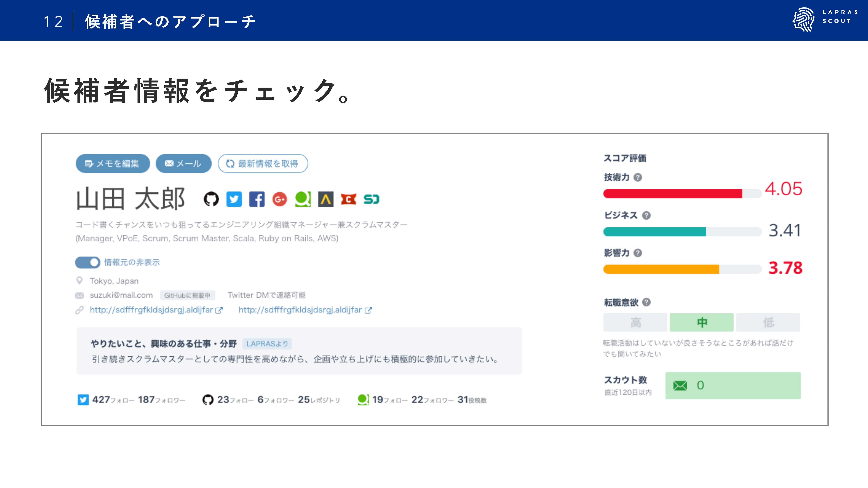
Task: Select the 高 job-change intent option
Action: click(x=635, y=323)
